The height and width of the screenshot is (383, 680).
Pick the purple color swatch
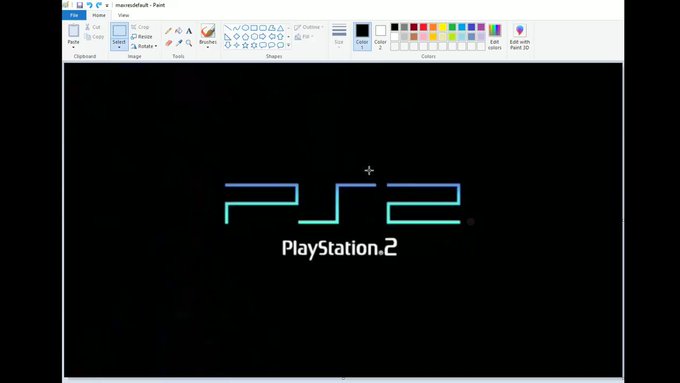click(481, 27)
